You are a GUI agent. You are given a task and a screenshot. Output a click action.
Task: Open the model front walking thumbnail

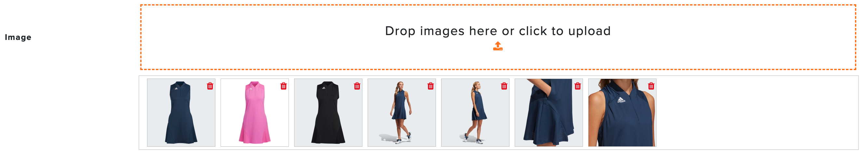tap(401, 113)
